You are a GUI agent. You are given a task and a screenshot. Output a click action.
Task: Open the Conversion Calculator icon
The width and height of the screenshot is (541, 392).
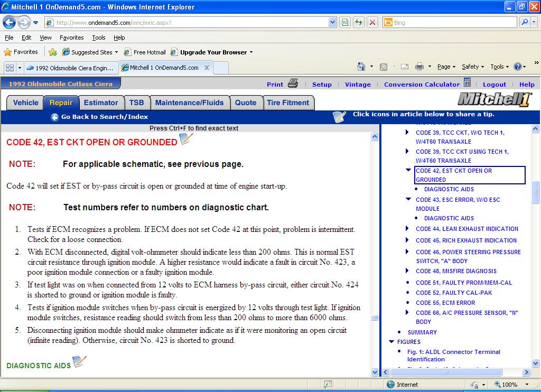coord(467,82)
